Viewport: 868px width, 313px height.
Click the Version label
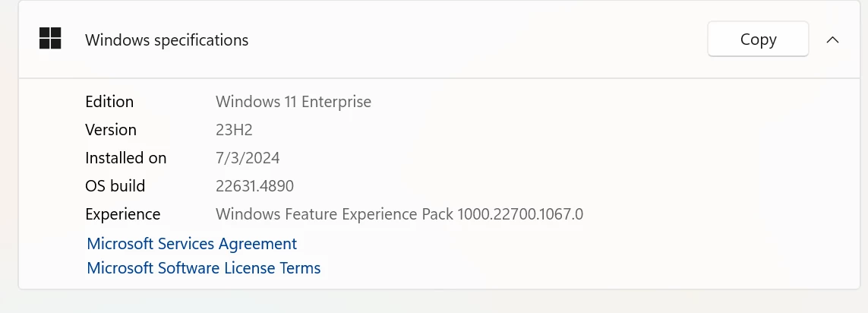tap(111, 130)
